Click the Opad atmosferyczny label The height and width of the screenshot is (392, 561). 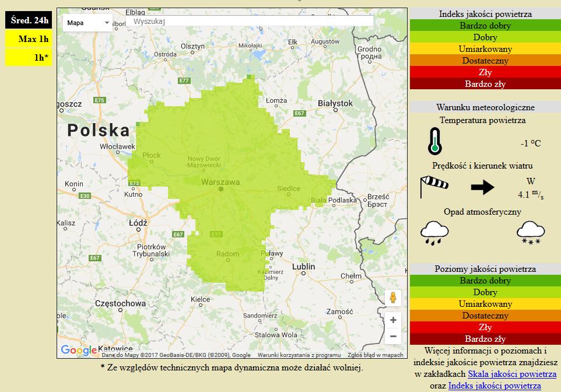pos(482,212)
